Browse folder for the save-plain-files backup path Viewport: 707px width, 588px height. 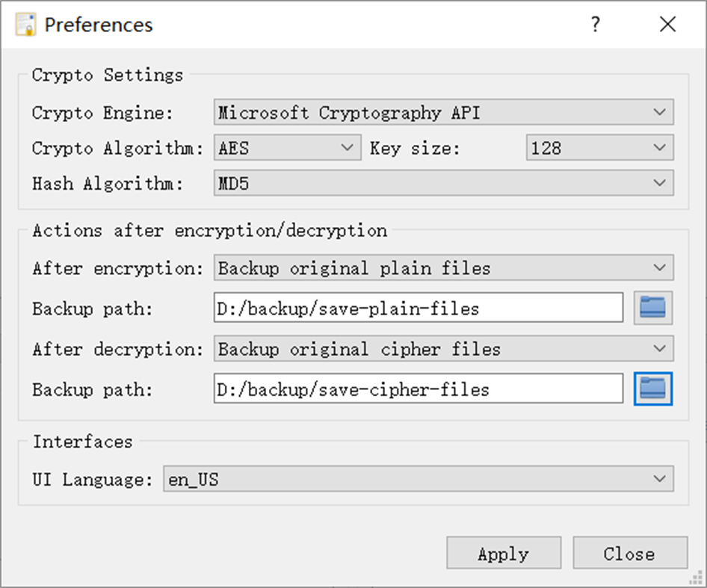click(652, 308)
